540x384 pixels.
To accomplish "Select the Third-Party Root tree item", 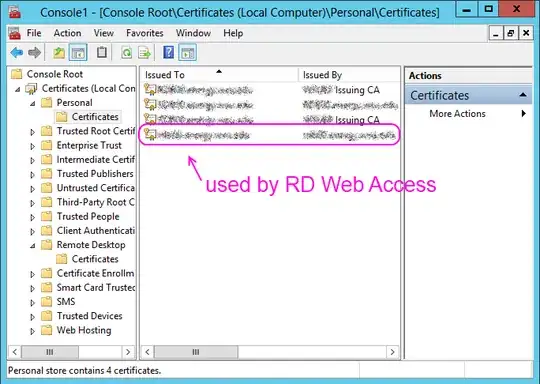I will pyautogui.click(x=95, y=202).
